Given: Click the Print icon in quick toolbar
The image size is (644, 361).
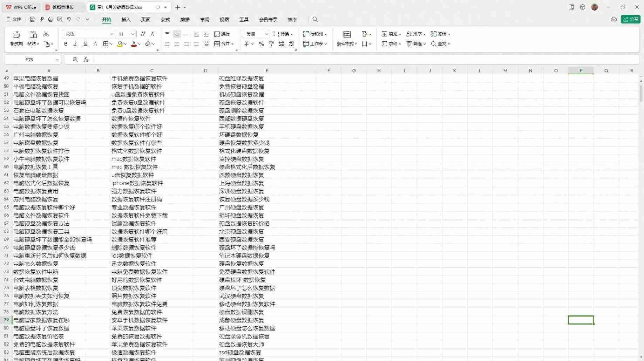Looking at the screenshot, I should coord(51,19).
